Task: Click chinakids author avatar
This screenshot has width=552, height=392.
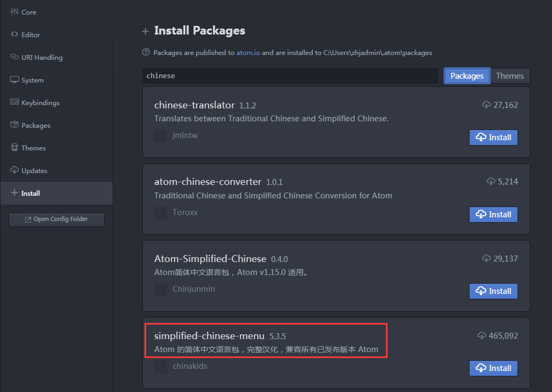Action: tap(161, 367)
